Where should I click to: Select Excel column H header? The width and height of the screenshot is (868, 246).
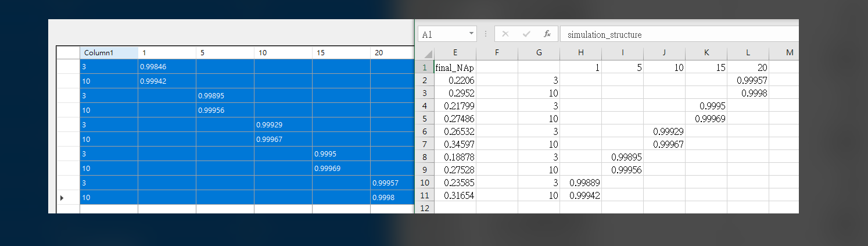coord(580,53)
